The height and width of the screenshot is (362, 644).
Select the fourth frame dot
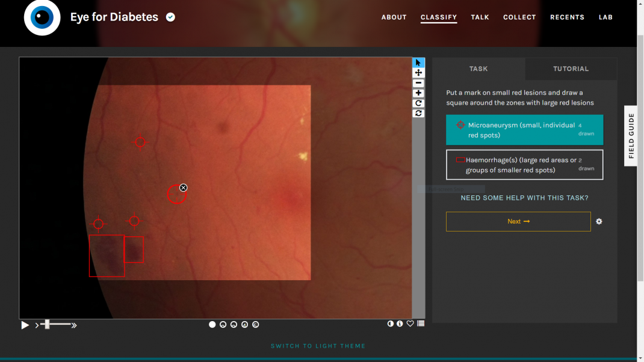click(245, 325)
